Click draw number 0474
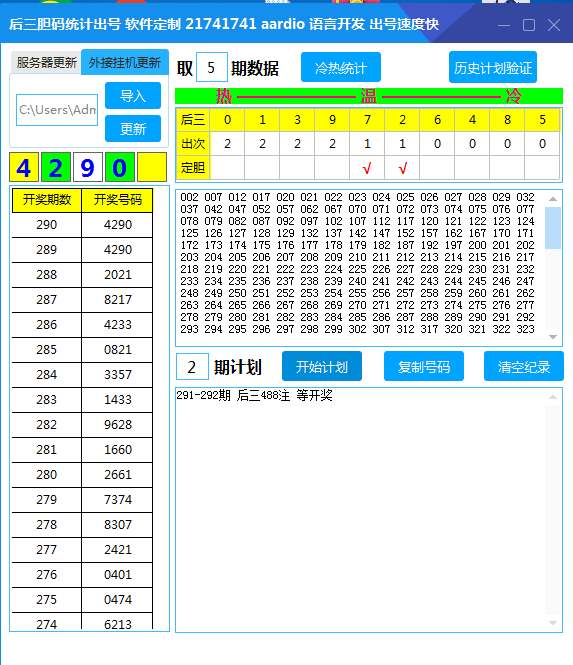 [117, 600]
